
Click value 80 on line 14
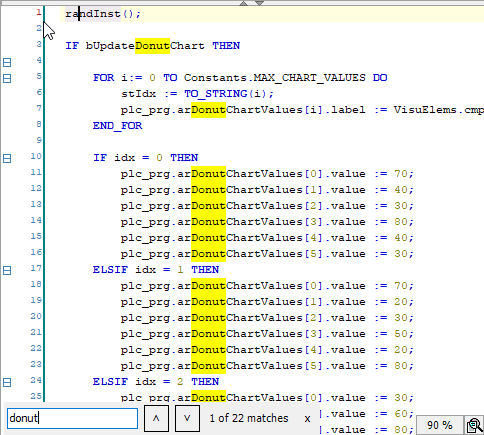point(401,222)
